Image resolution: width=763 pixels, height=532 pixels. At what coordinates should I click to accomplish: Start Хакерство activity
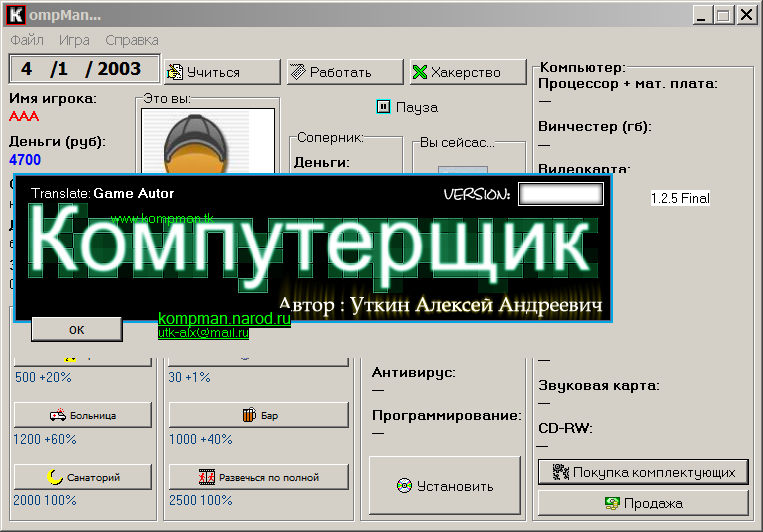468,72
